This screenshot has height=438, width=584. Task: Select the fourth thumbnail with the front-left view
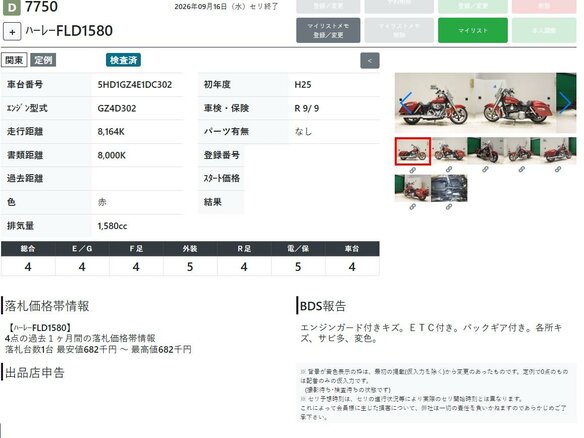521,151
